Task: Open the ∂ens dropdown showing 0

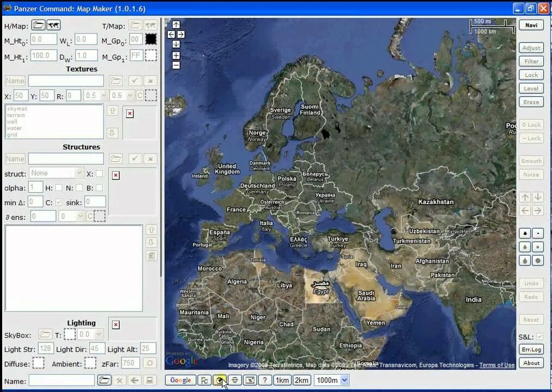Action: [x=71, y=216]
